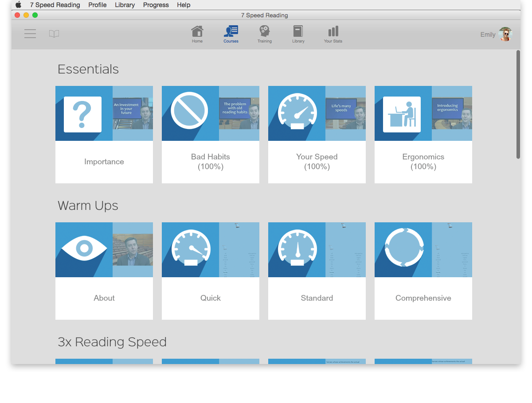Open the Quick warm-up word list preview
The width and height of the screenshot is (532, 403).
239,250
